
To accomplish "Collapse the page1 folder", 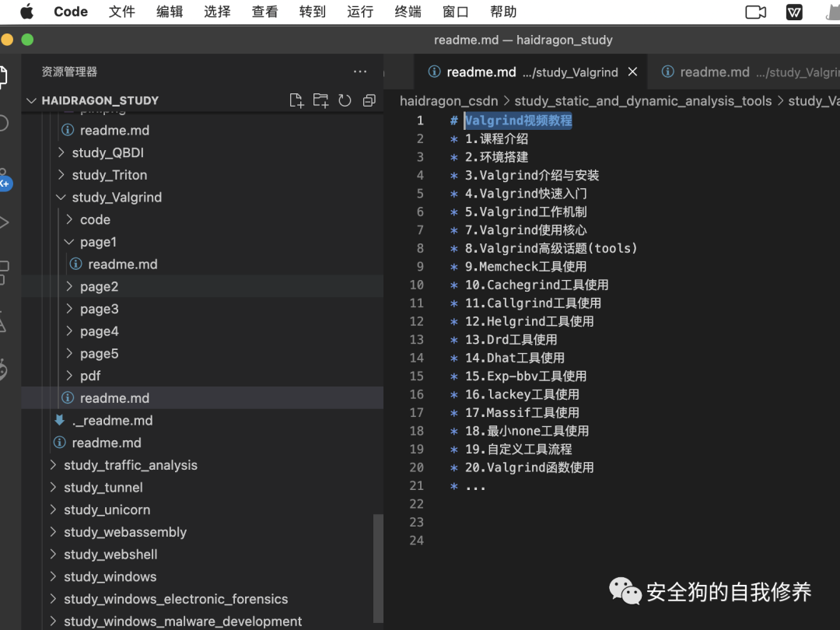I will click(69, 242).
